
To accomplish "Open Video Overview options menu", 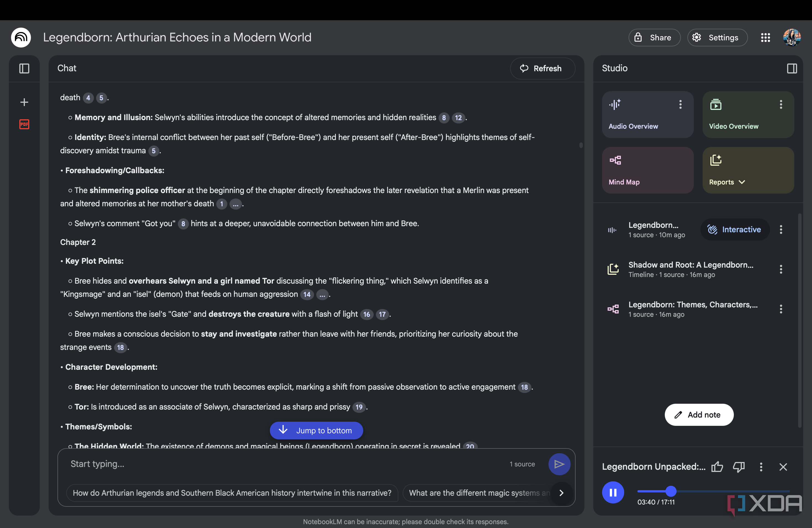I will pyautogui.click(x=781, y=104).
